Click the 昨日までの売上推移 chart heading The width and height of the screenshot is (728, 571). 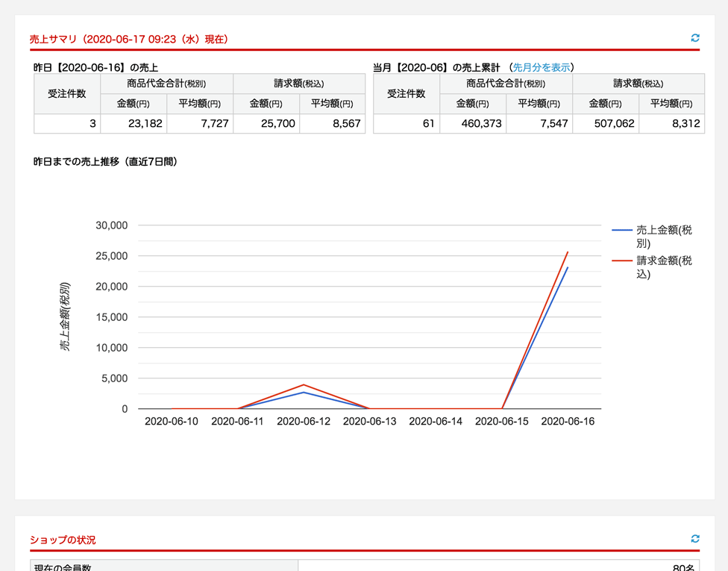pos(105,161)
